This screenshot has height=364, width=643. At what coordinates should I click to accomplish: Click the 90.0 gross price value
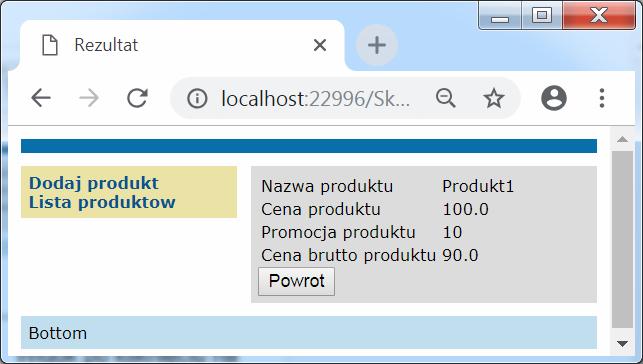click(460, 255)
